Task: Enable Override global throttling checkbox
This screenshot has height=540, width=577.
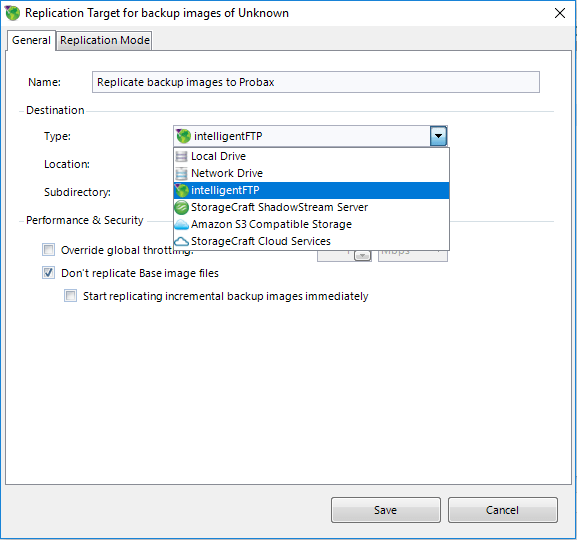Action: [x=49, y=250]
